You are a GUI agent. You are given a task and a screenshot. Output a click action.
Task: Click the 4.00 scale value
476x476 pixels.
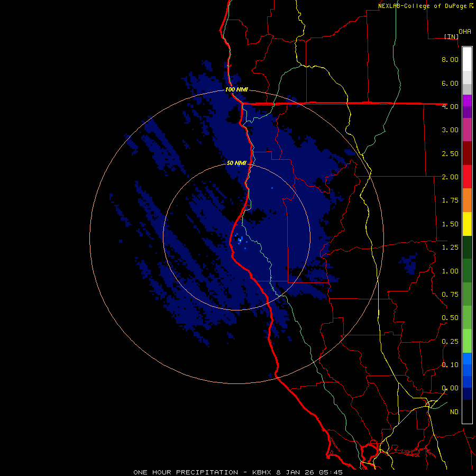tap(450, 106)
